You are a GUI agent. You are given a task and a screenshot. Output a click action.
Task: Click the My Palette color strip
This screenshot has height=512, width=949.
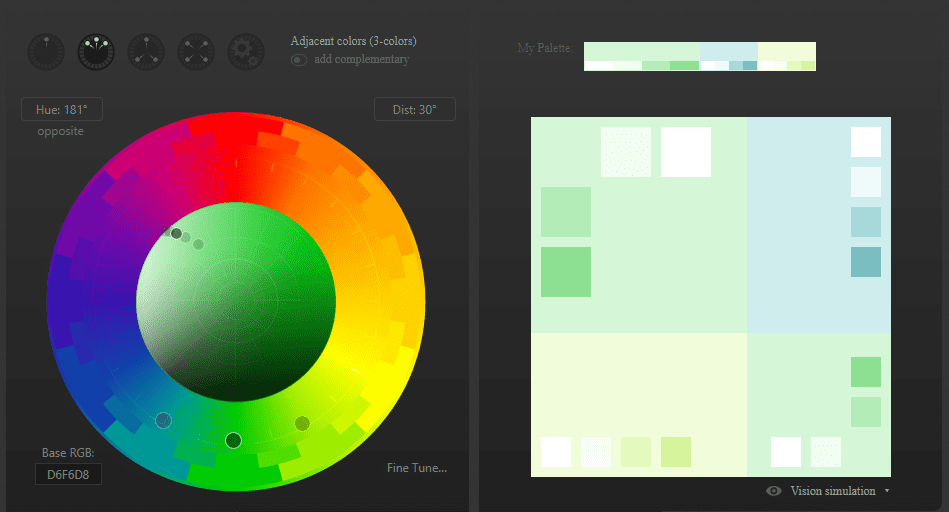coord(699,56)
